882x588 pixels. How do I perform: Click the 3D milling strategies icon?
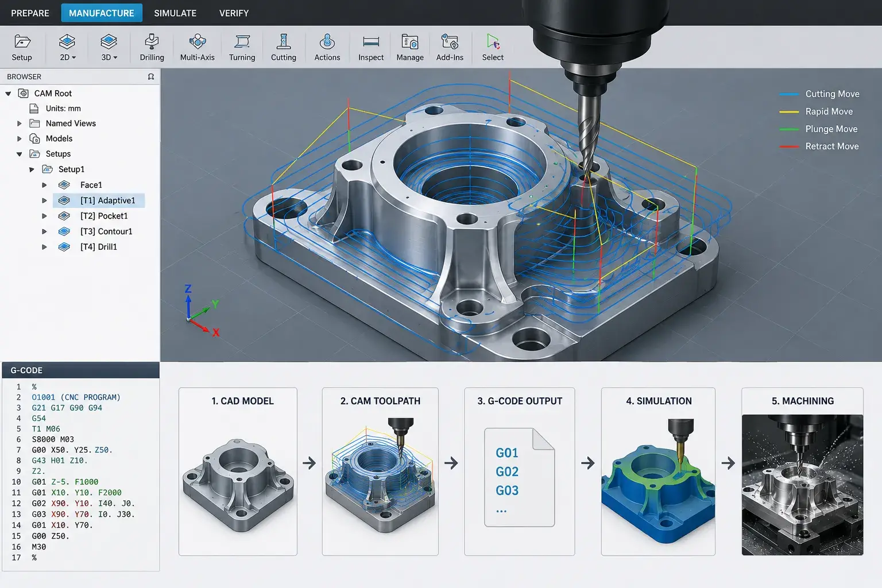point(109,41)
